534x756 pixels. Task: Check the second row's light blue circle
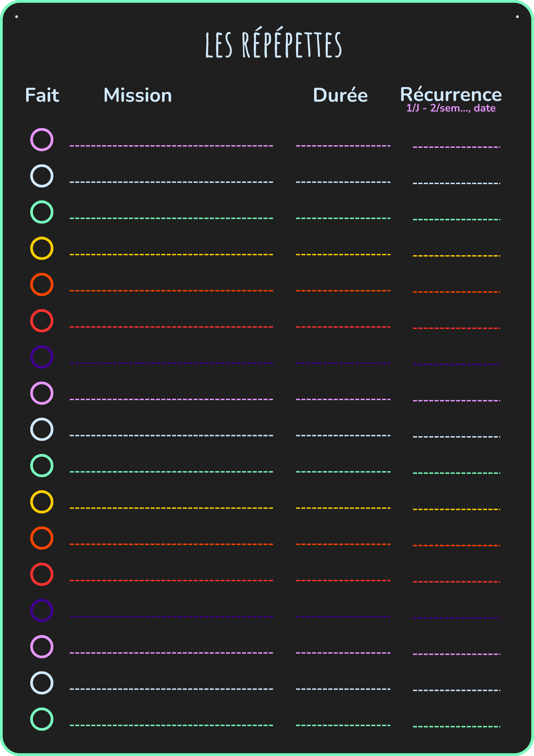click(42, 176)
